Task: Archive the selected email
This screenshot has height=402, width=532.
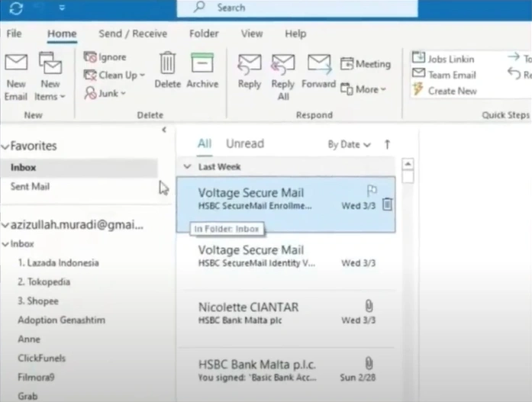Action: click(x=202, y=70)
